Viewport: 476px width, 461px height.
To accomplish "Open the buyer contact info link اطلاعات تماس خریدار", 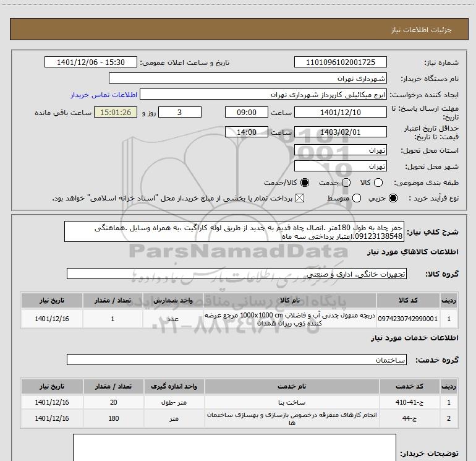I will coord(104,95).
